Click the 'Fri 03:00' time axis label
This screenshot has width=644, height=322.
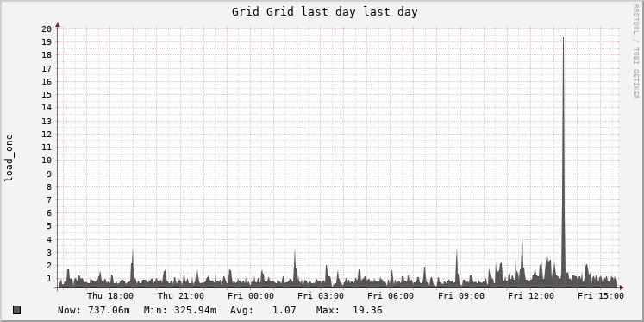321,296
